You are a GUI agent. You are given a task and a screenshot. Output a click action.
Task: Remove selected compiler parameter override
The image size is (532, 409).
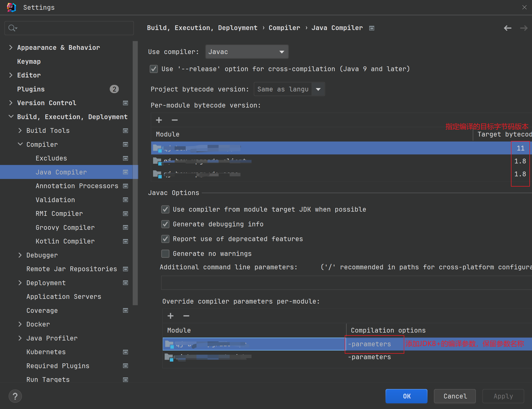186,316
